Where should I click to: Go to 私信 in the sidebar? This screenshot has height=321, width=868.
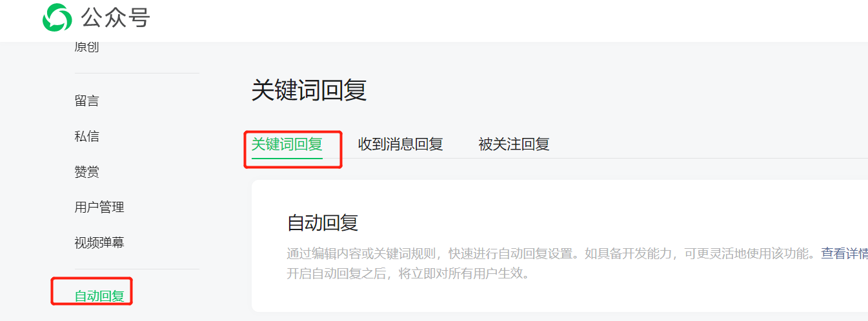86,136
